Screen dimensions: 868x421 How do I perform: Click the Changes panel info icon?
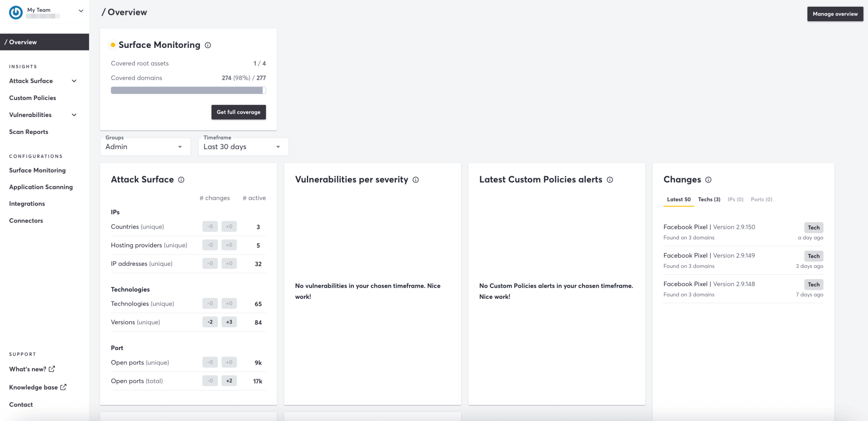(708, 180)
